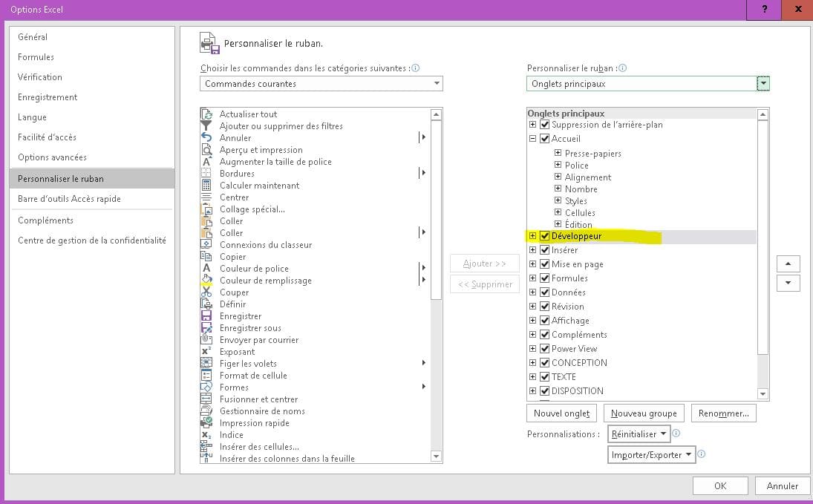Viewport: 813px width, 504px height.
Task: Click the Actualiser tout command icon
Action: point(206,114)
